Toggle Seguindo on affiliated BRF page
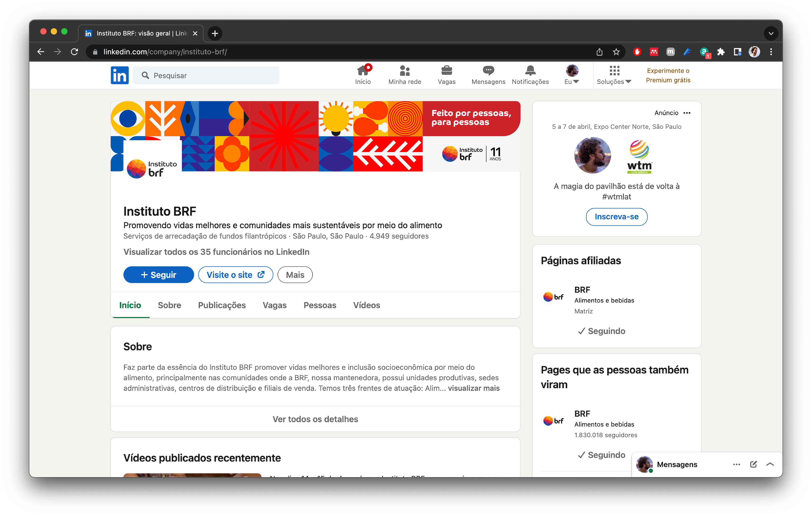The width and height of the screenshot is (812, 516). pyautogui.click(x=601, y=331)
